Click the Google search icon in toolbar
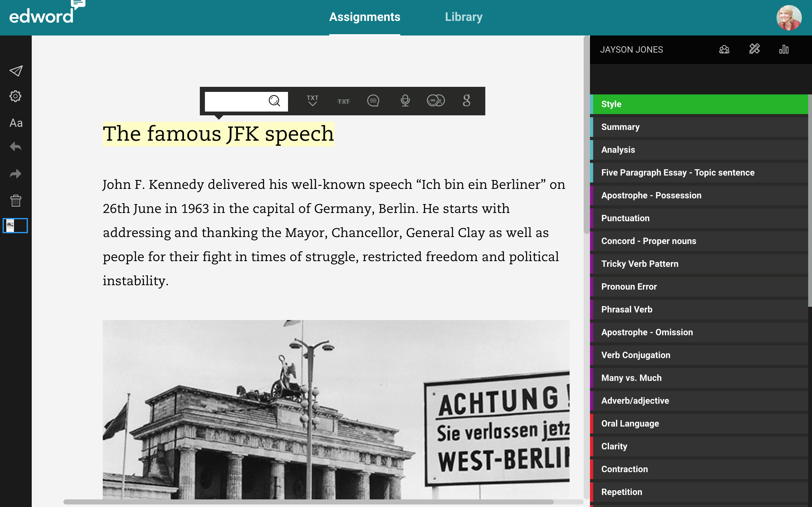This screenshot has height=507, width=812. click(466, 100)
